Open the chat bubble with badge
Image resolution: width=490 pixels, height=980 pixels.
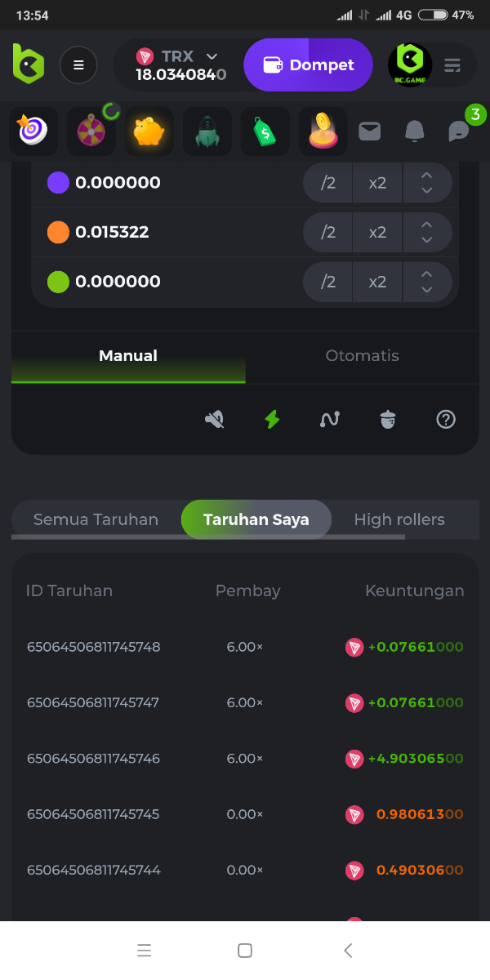pyautogui.click(x=459, y=131)
